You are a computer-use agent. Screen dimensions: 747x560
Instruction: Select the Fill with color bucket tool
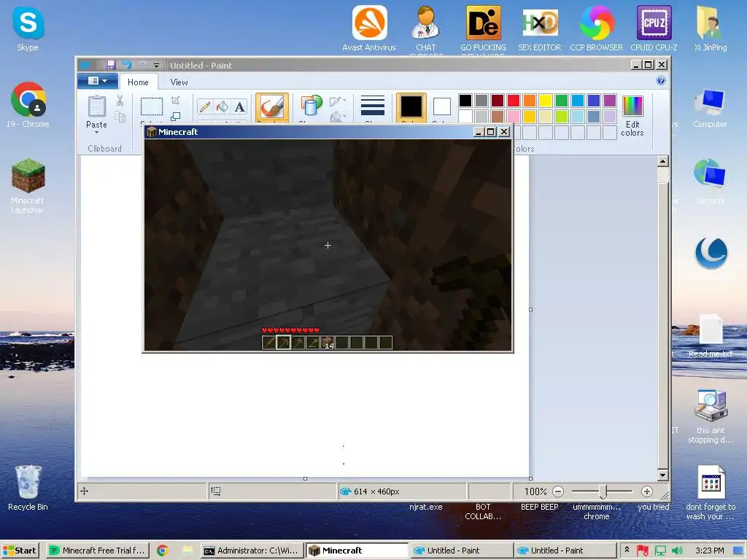(222, 106)
